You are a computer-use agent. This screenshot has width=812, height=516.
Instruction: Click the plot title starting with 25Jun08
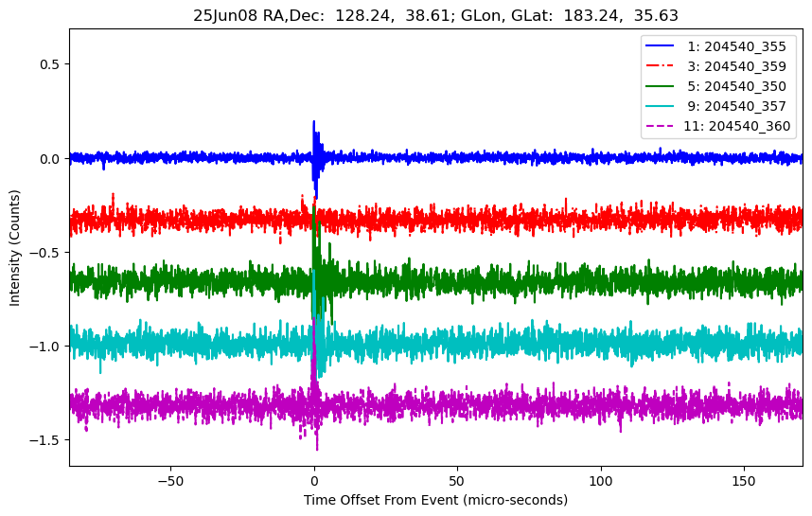pyautogui.click(x=435, y=15)
